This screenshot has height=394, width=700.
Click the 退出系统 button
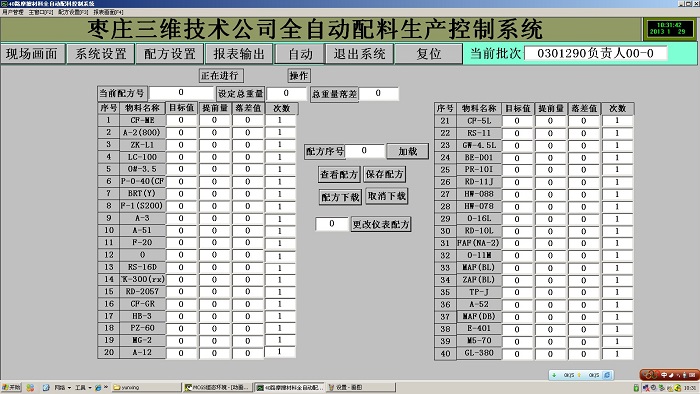point(360,54)
